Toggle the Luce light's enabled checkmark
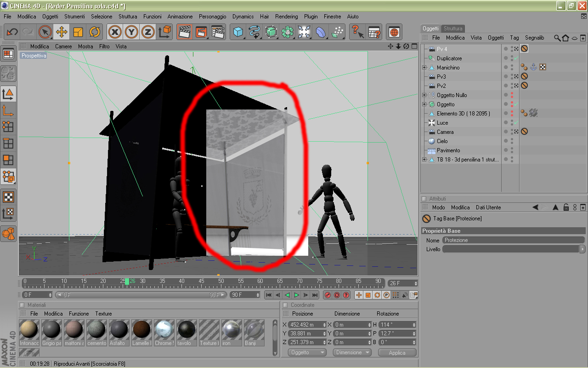 click(516, 122)
